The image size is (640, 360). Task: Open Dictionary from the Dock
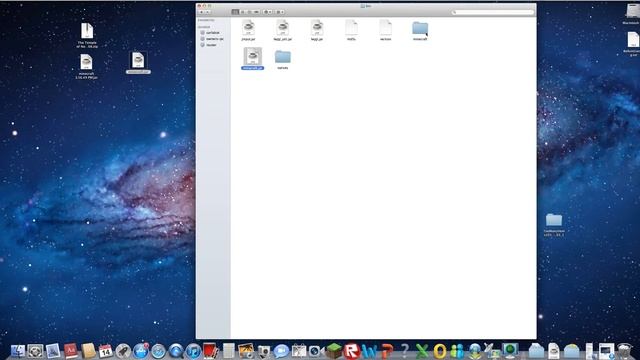click(71, 351)
